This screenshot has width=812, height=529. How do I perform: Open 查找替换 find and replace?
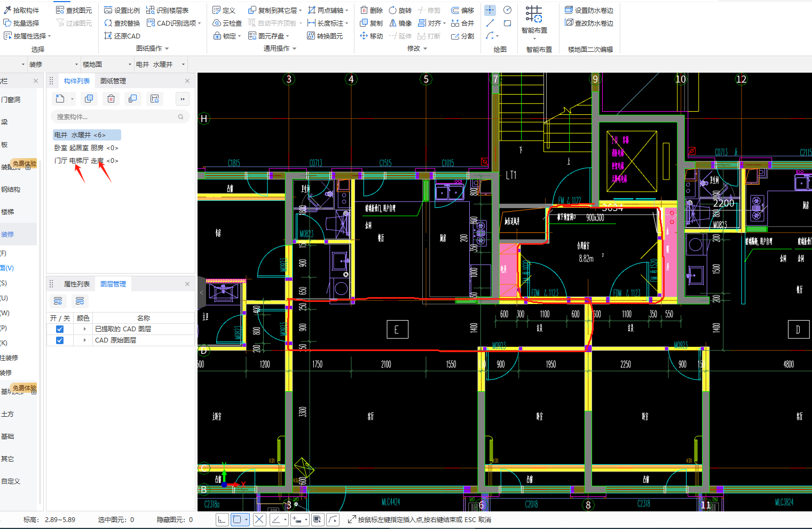tap(122, 23)
